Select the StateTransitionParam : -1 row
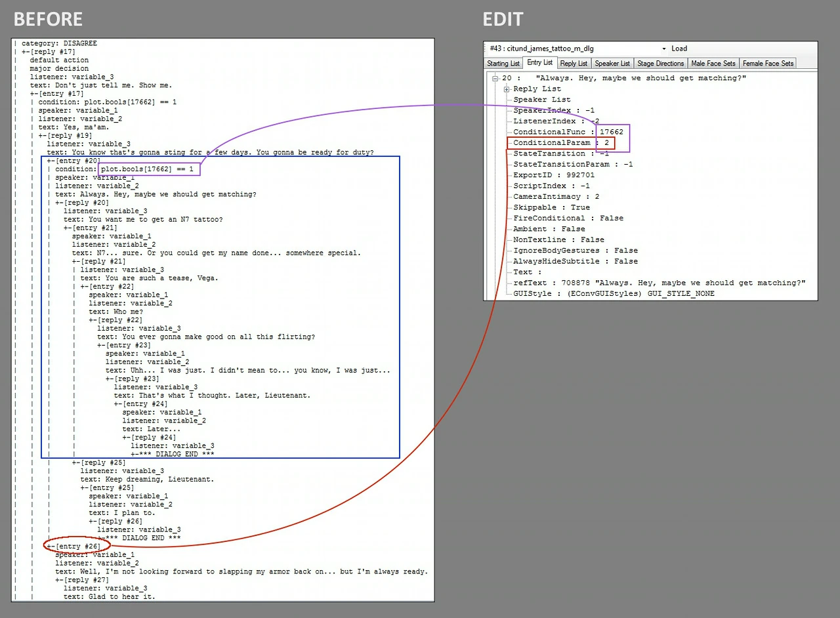 (573, 164)
